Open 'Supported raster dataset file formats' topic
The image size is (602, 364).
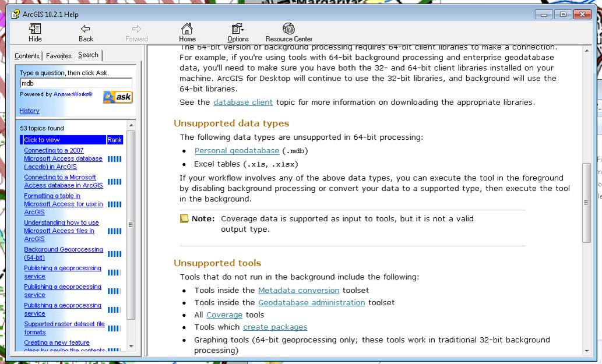tap(64, 328)
